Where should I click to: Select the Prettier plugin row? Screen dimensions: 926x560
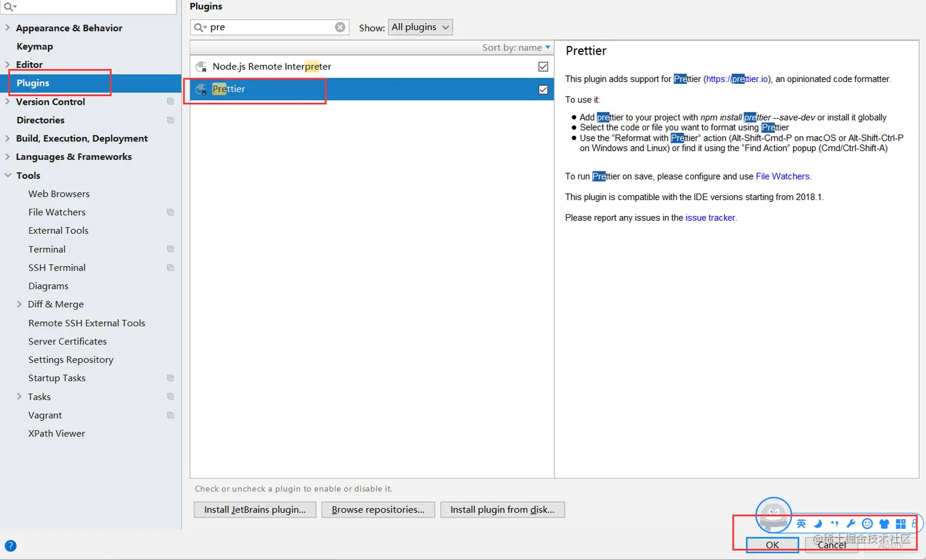(372, 89)
